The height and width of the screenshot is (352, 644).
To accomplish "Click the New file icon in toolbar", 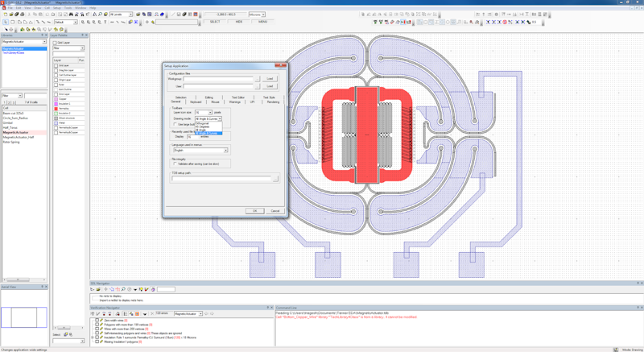I will point(5,14).
